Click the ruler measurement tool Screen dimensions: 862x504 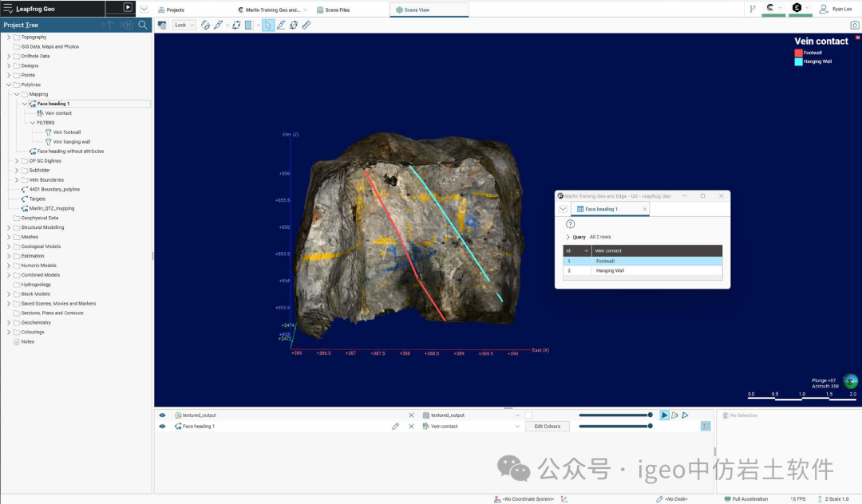[306, 25]
